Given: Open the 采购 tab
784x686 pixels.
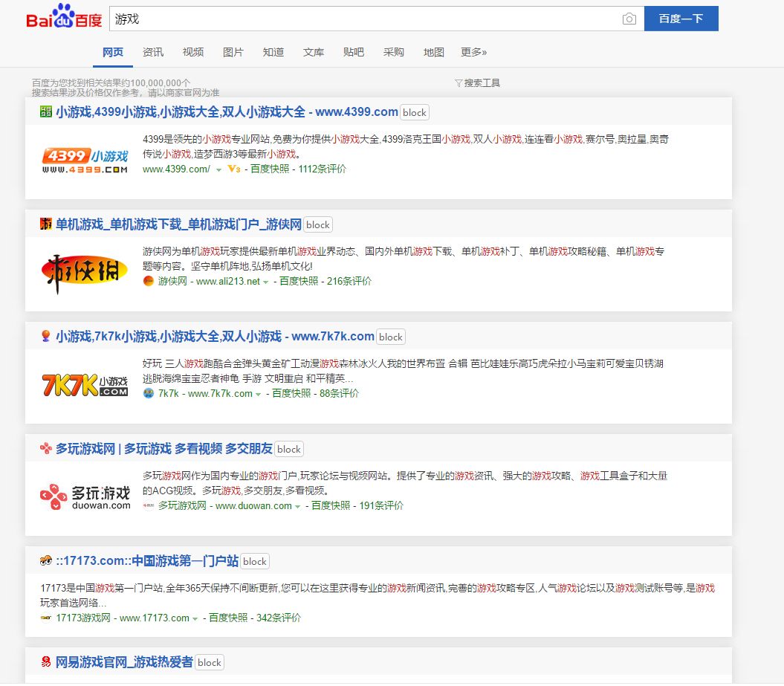Looking at the screenshot, I should click(394, 52).
